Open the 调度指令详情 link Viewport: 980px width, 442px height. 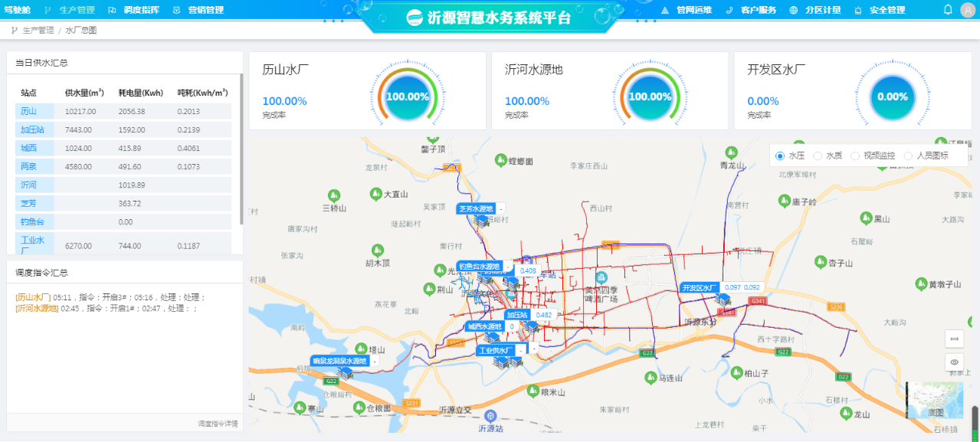click(x=218, y=424)
